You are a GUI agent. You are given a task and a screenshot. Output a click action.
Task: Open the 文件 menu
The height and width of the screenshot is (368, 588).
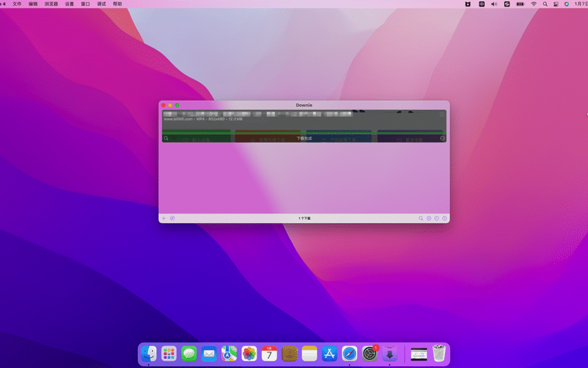click(17, 4)
